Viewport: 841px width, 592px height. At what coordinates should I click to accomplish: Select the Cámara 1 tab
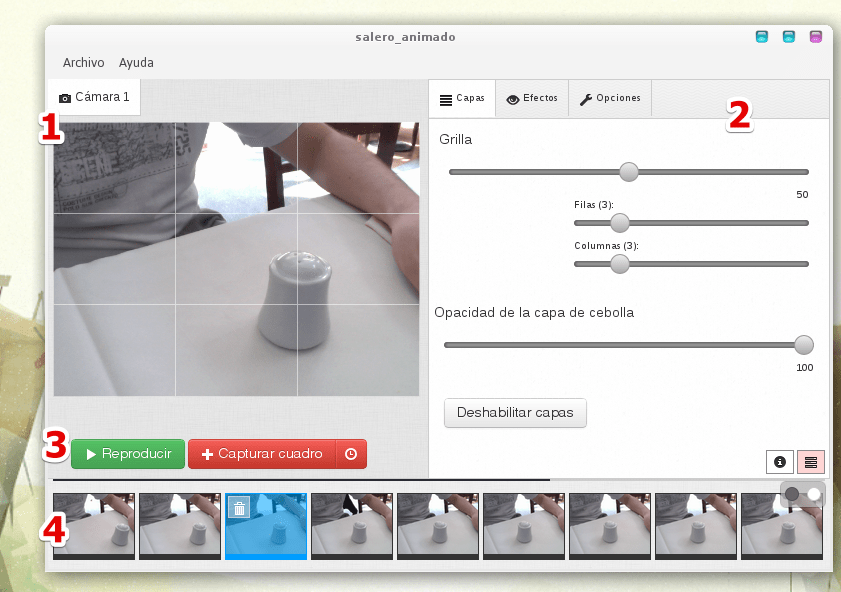(94, 97)
